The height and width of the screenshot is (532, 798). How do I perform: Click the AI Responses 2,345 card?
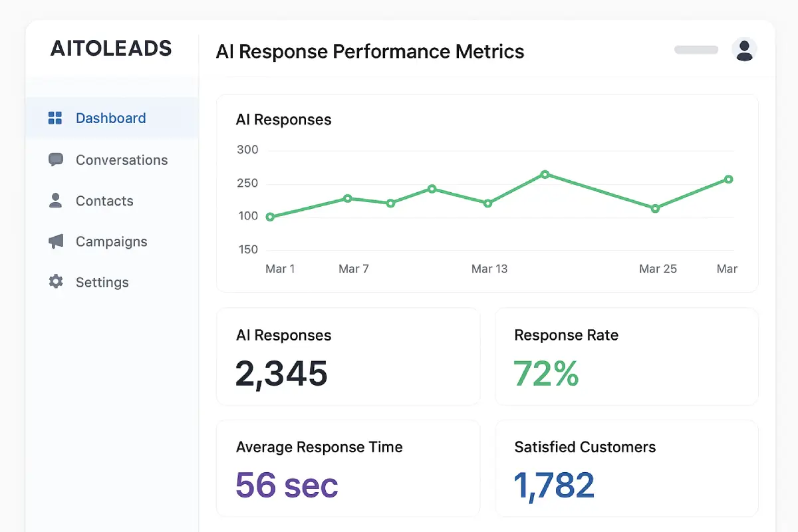pos(348,356)
